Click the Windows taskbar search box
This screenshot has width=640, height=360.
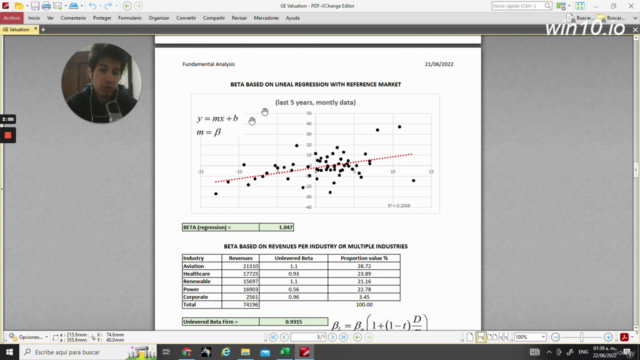pyautogui.click(x=88, y=352)
